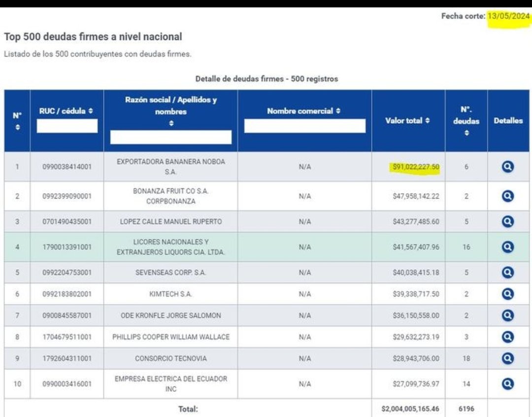Select RUC 1790013391001 cell
Image resolution: width=532 pixels, height=417 pixels.
(67, 247)
